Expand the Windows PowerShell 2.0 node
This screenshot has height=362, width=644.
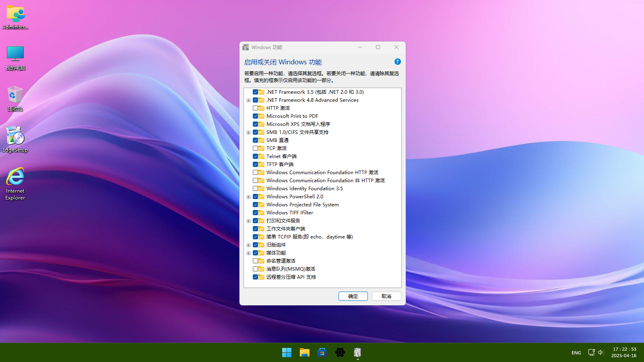point(249,197)
